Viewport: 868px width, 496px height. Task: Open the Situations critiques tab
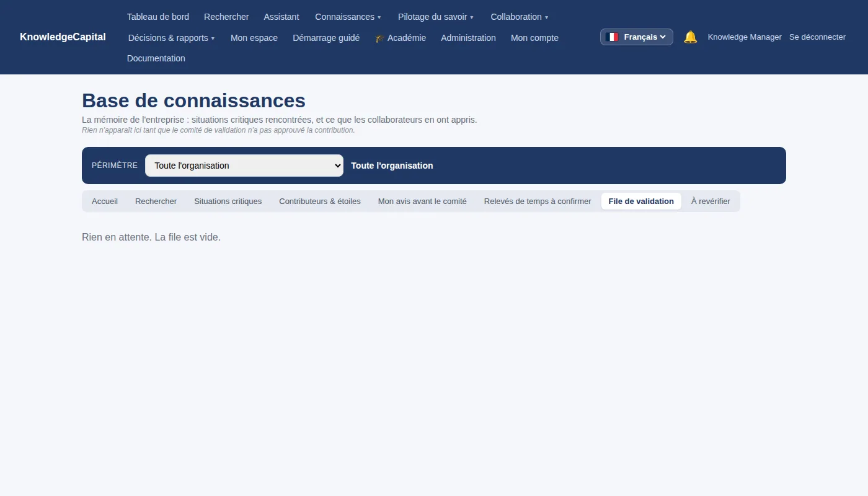pos(228,201)
